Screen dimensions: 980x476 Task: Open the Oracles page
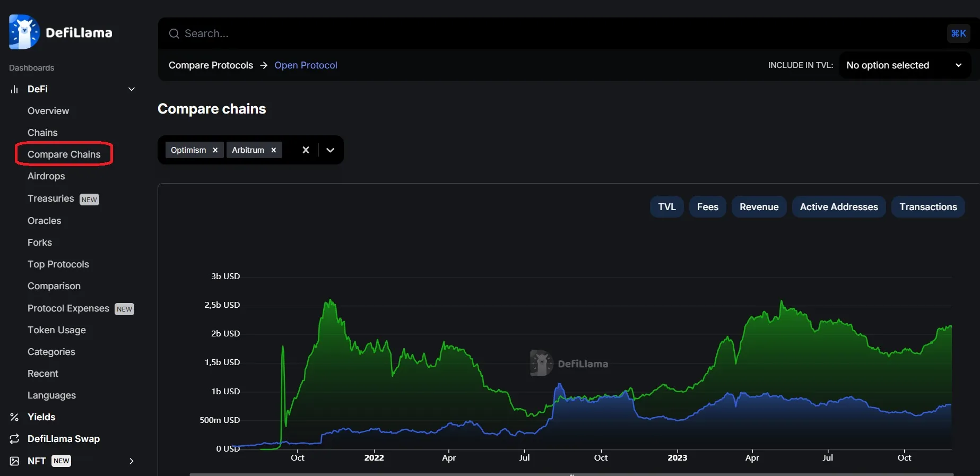coord(45,221)
